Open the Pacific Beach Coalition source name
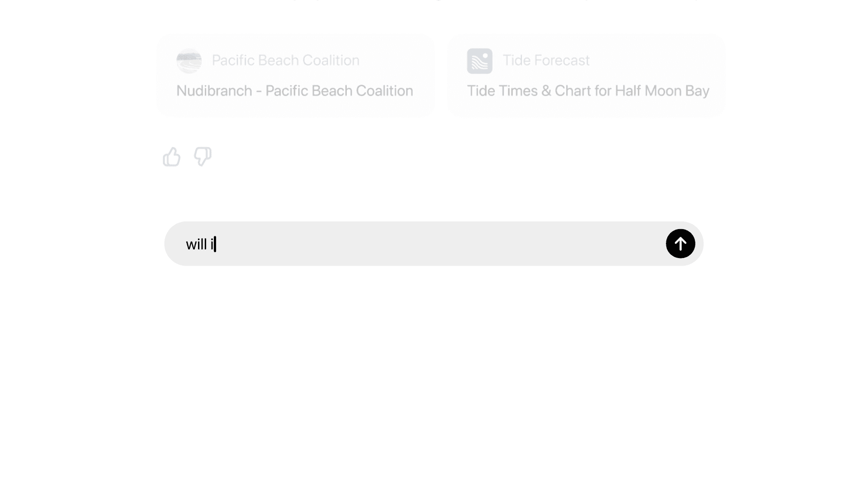This screenshot has height=488, width=868. [286, 60]
